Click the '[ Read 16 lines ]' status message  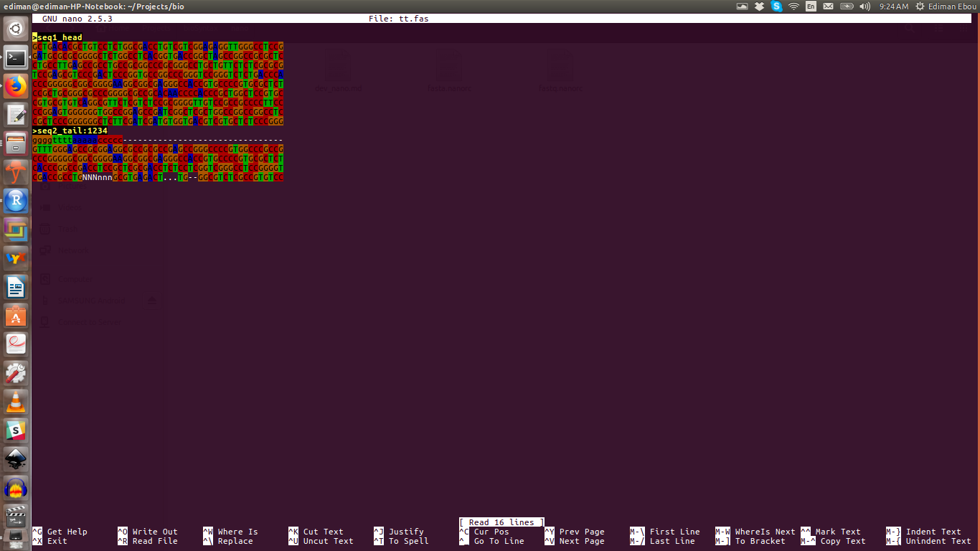point(501,522)
